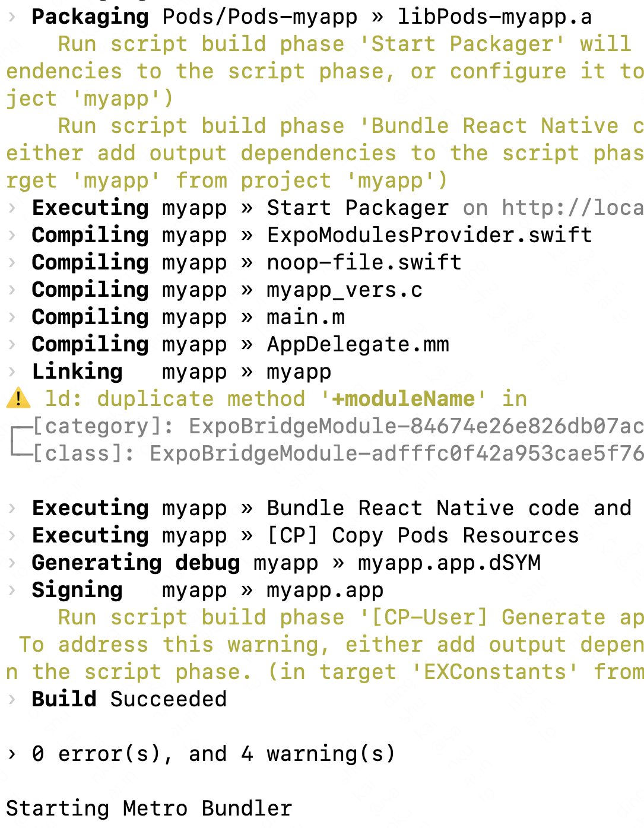Click the Starting Metro Bundler status line
Viewport: 644px width, 828px height.
[148, 808]
